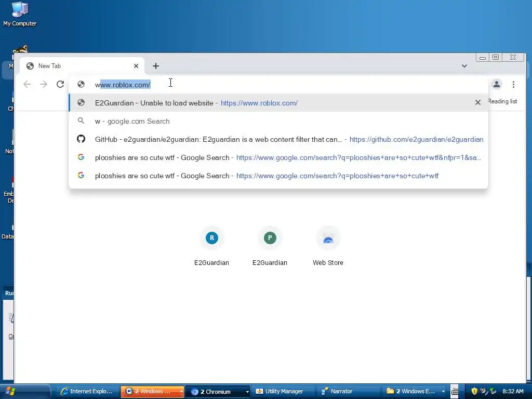Select the GitHub e2guardian suggestion
The height and width of the screenshot is (399, 532).
(x=278, y=139)
